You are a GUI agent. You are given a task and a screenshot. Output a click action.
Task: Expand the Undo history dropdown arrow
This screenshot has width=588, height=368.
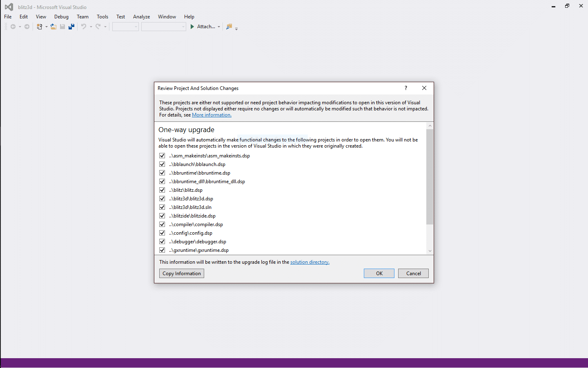[x=91, y=27]
